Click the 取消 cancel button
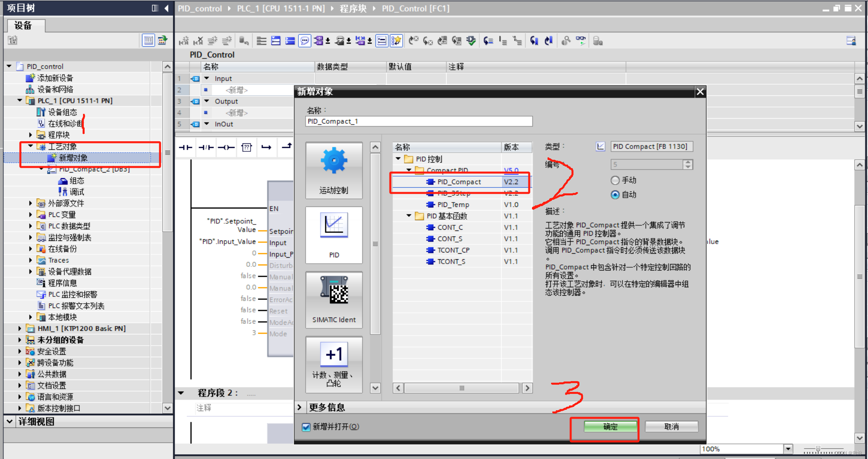Viewport: 868px width, 459px height. click(671, 427)
